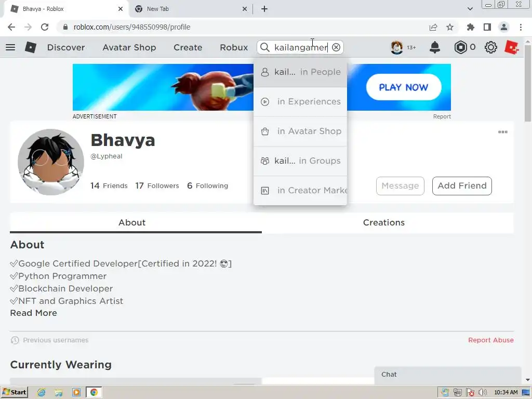Search kailangamer in People
The width and height of the screenshot is (532, 399).
tap(300, 72)
